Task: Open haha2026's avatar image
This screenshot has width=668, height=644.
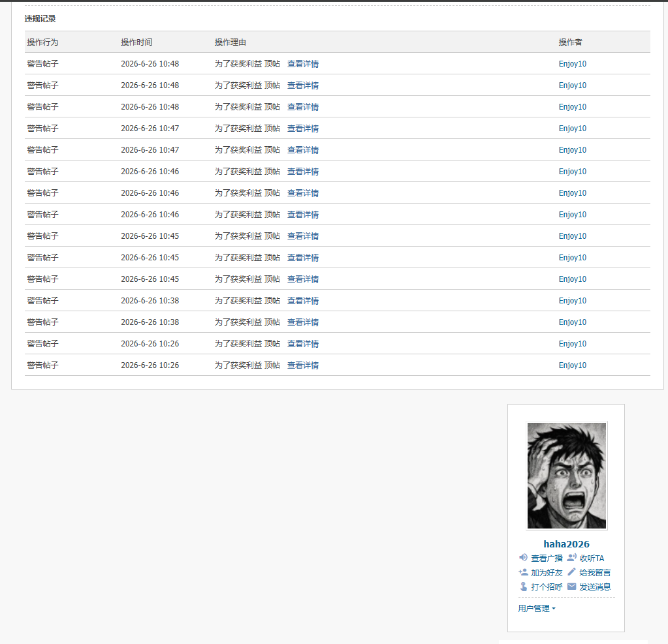Action: (x=567, y=476)
